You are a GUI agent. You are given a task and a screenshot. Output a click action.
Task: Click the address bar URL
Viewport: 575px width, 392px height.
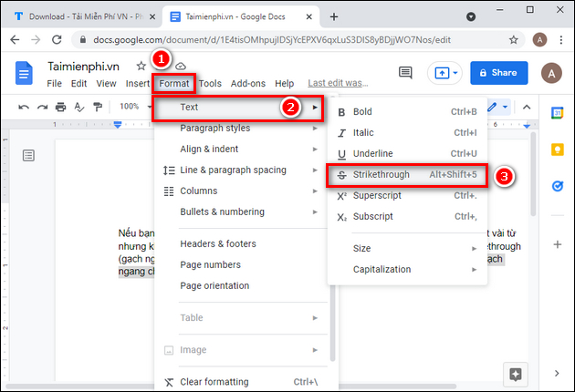(272, 39)
